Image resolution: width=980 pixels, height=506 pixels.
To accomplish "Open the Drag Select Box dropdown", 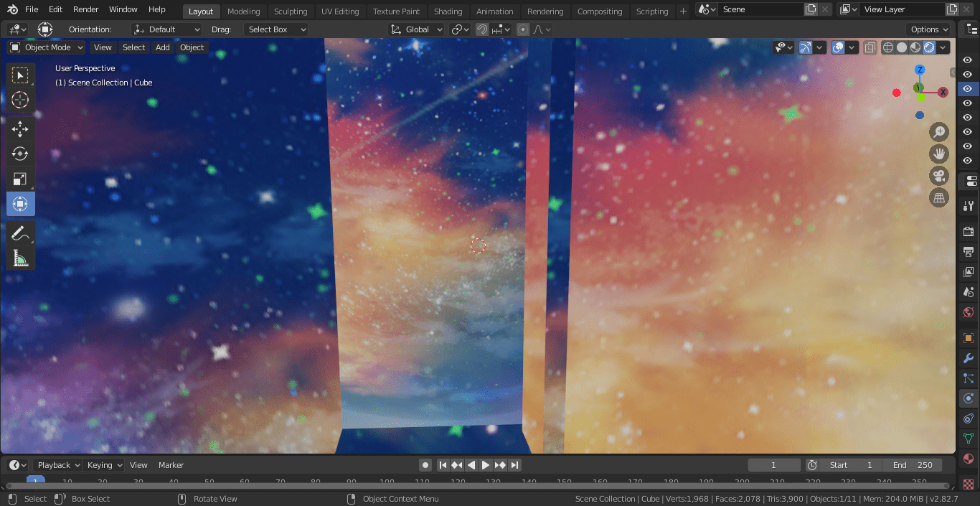I will [276, 29].
